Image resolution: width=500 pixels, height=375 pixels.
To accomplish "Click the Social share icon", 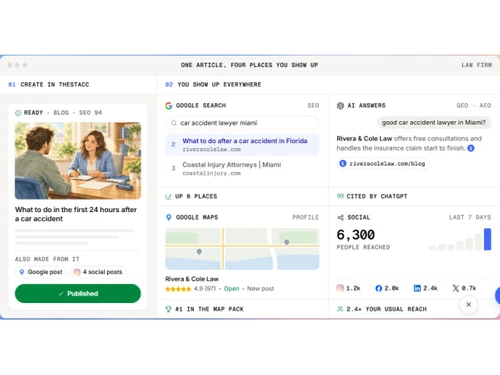I will pos(340,218).
